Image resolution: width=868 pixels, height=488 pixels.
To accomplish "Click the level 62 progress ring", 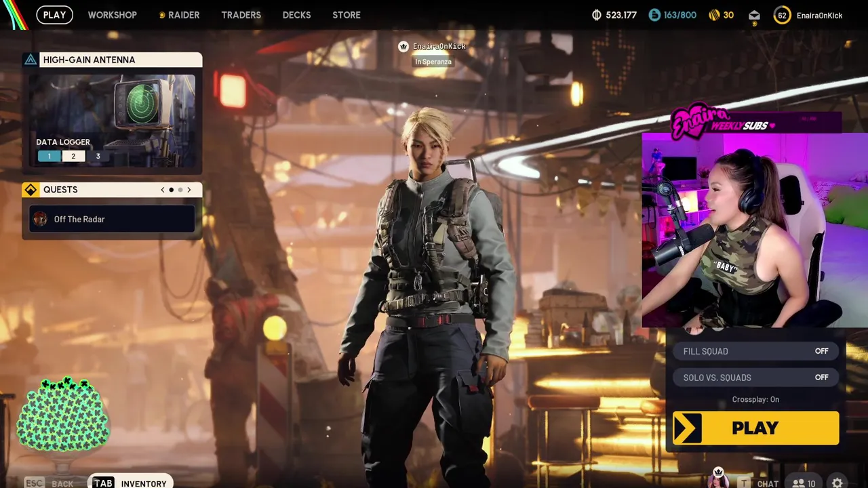I will 782,15.
